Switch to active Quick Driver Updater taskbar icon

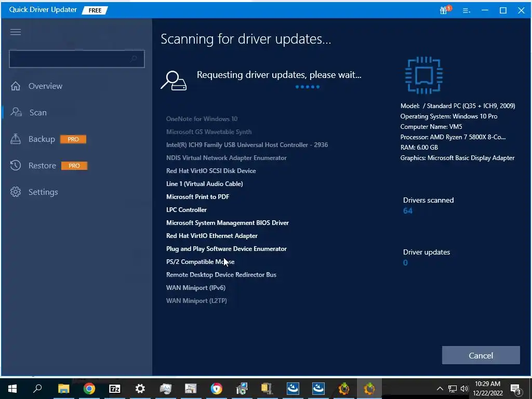click(369, 389)
